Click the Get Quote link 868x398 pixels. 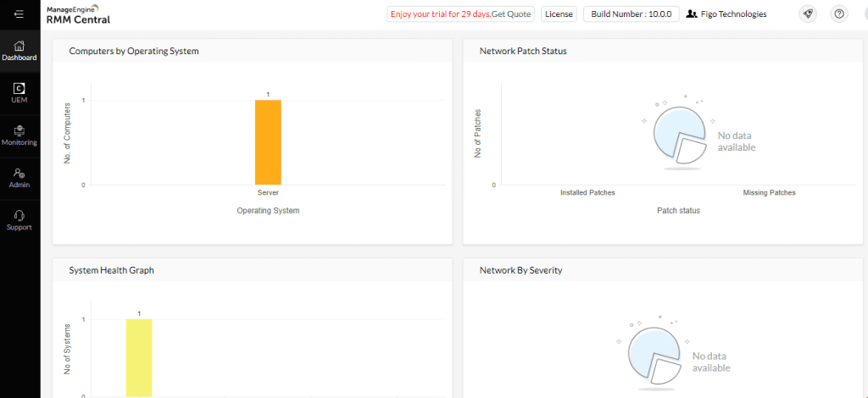[x=511, y=14]
